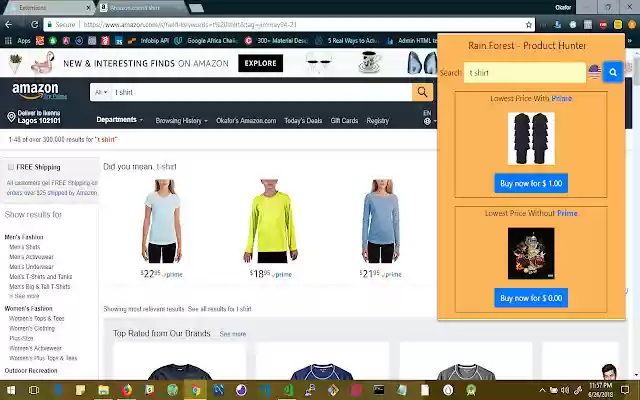Screen dimensions: 640x400
Task: Open Task View on taskbar
Action: click(x=34, y=390)
